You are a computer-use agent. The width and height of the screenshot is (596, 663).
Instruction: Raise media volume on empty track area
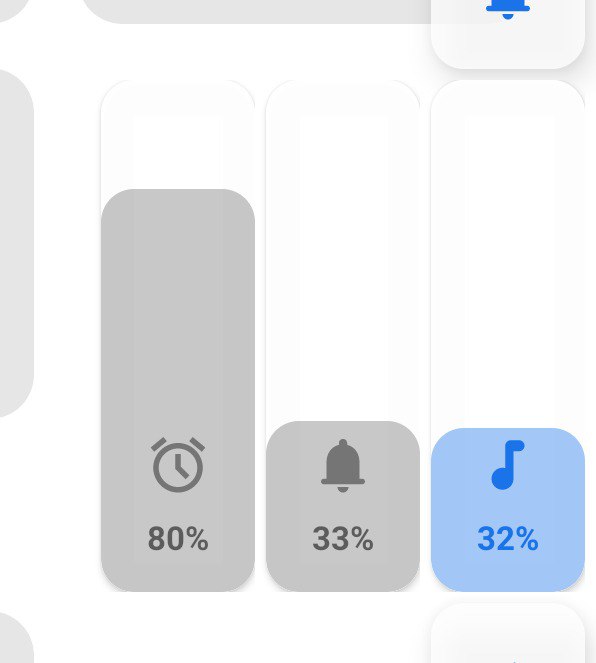[x=508, y=254]
